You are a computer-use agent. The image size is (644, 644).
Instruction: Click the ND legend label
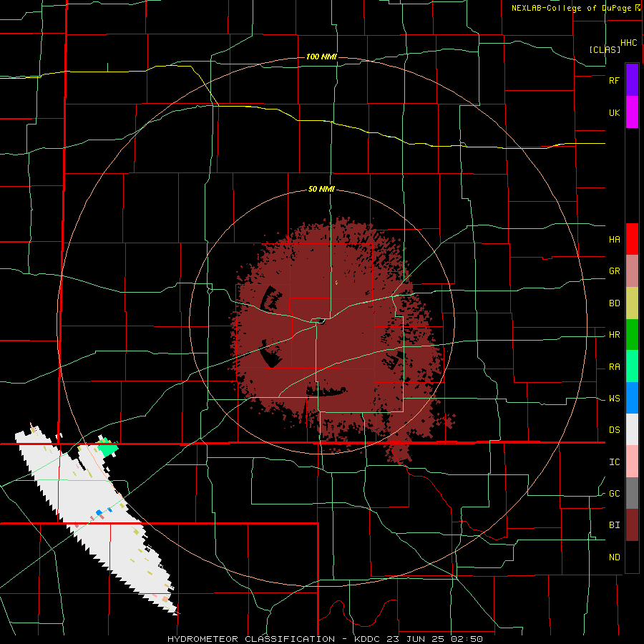(614, 557)
